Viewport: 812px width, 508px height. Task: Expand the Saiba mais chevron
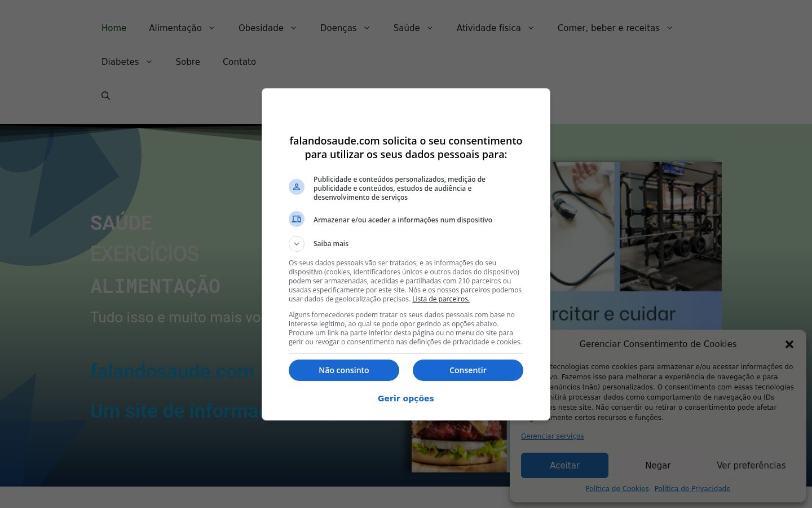(297, 244)
